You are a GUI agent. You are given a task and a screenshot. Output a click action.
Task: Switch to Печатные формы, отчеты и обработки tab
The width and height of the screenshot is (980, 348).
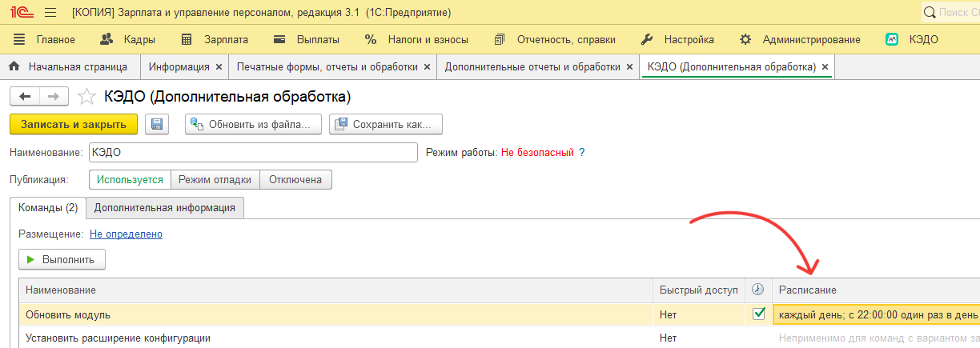327,67
